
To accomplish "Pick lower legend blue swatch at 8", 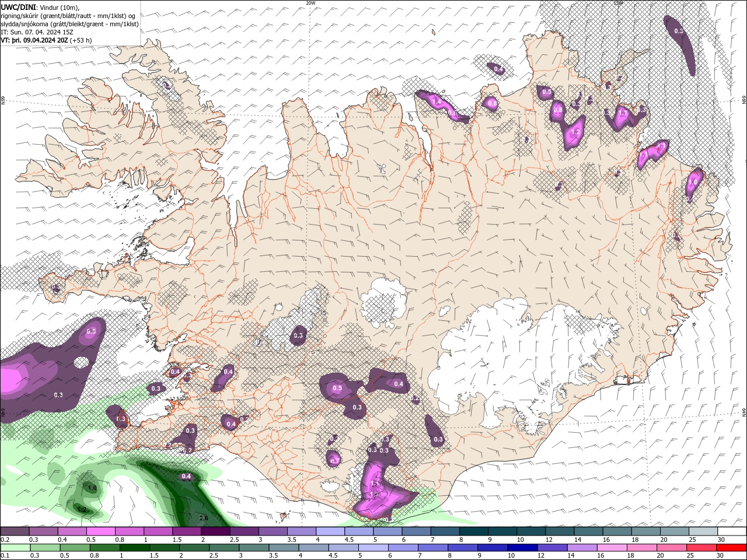I will point(463,548).
